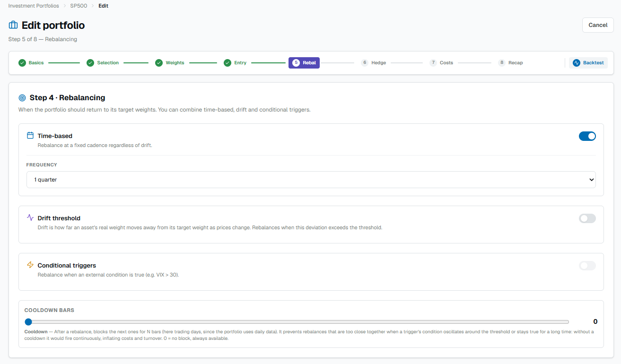Disable the Time-based rebalancing toggle
The height and width of the screenshot is (364, 621).
point(587,136)
